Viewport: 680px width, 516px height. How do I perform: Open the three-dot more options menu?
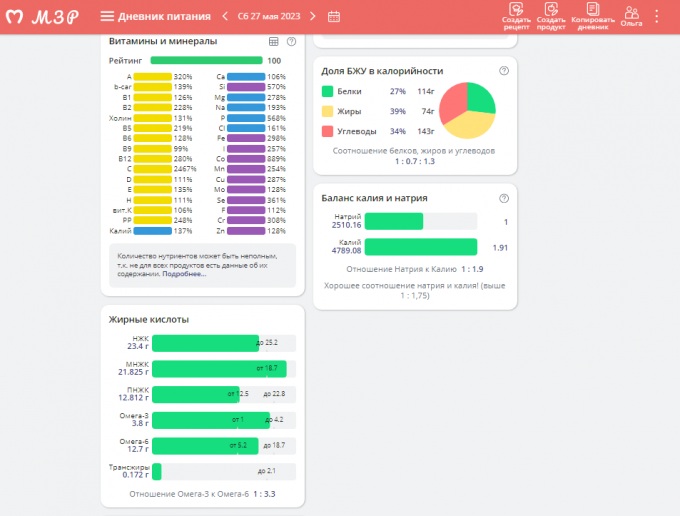(657, 16)
